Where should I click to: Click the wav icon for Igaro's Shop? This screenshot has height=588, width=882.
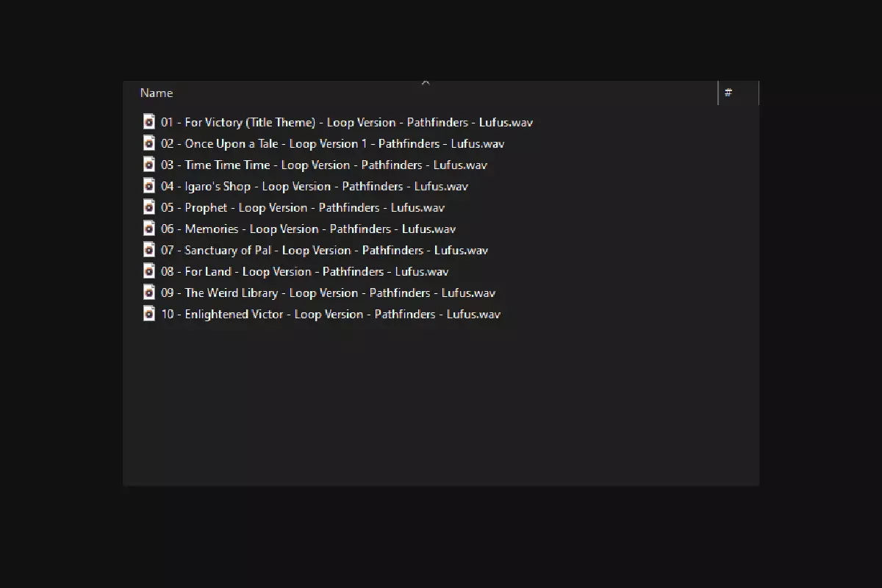click(148, 186)
